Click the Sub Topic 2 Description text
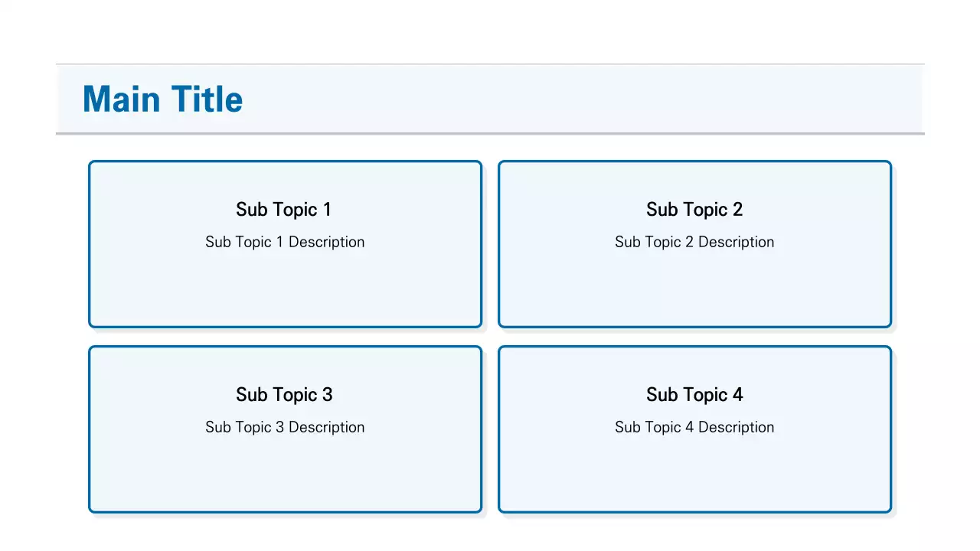 tap(694, 242)
